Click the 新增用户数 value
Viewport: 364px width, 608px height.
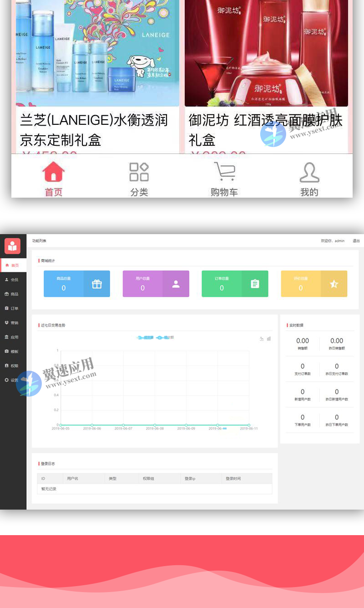pyautogui.click(x=303, y=392)
